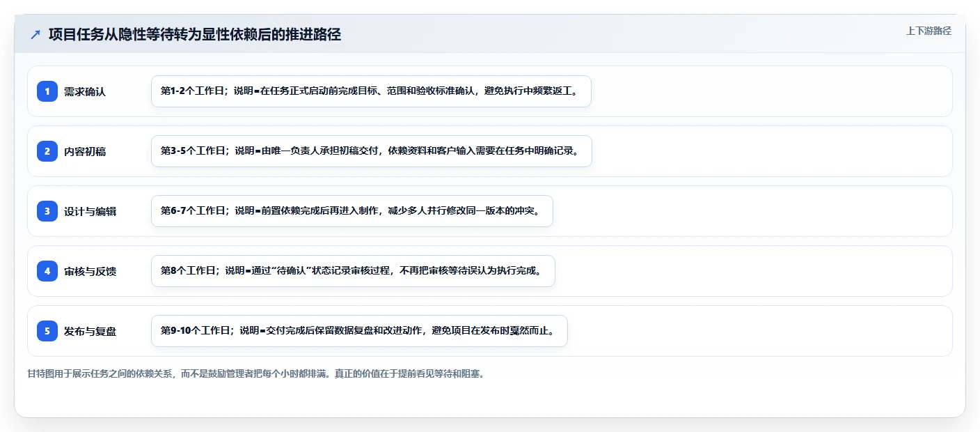Click the description starting 第1-2个工作日

point(371,91)
